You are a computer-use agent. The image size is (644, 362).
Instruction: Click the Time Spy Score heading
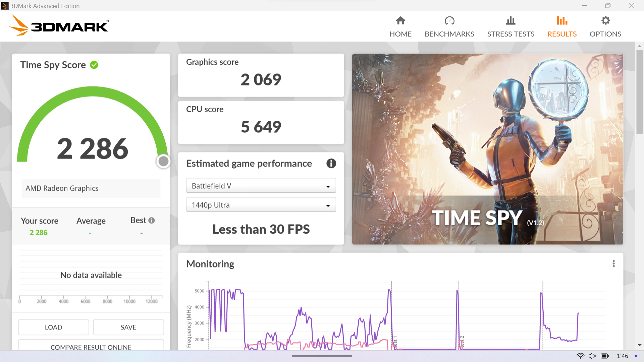coord(53,65)
